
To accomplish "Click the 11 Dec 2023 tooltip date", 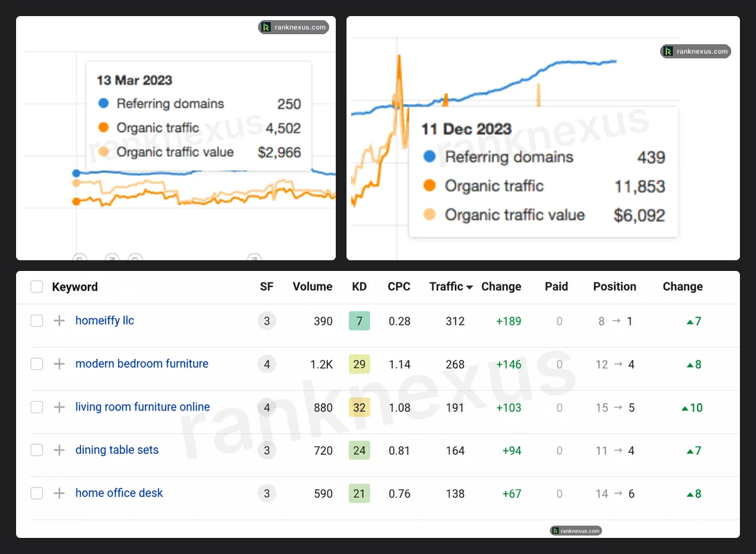I will [466, 129].
